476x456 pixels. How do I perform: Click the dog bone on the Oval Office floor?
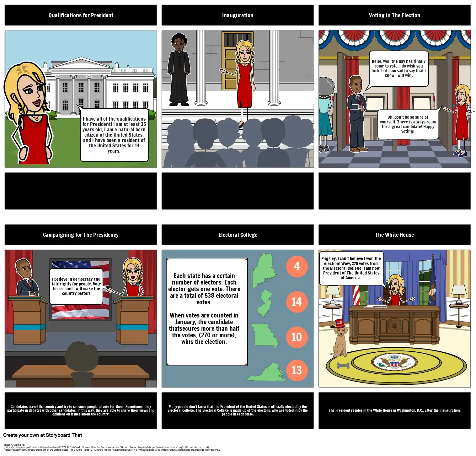343,366
